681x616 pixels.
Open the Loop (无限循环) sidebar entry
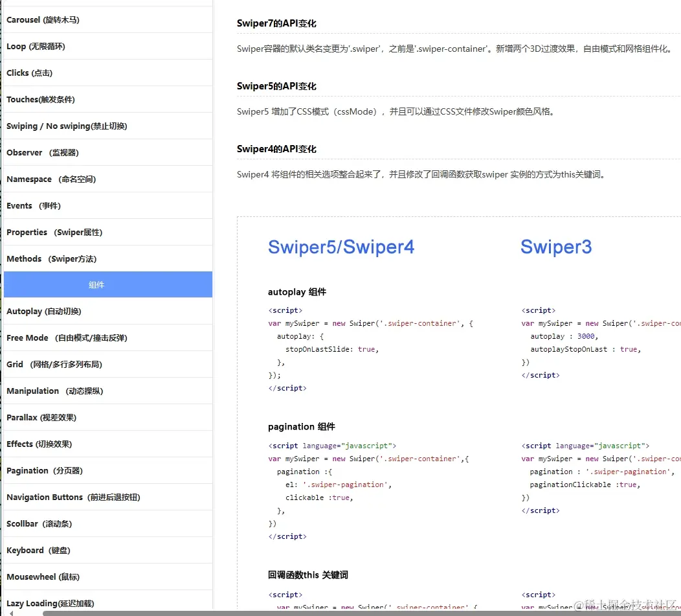click(107, 46)
